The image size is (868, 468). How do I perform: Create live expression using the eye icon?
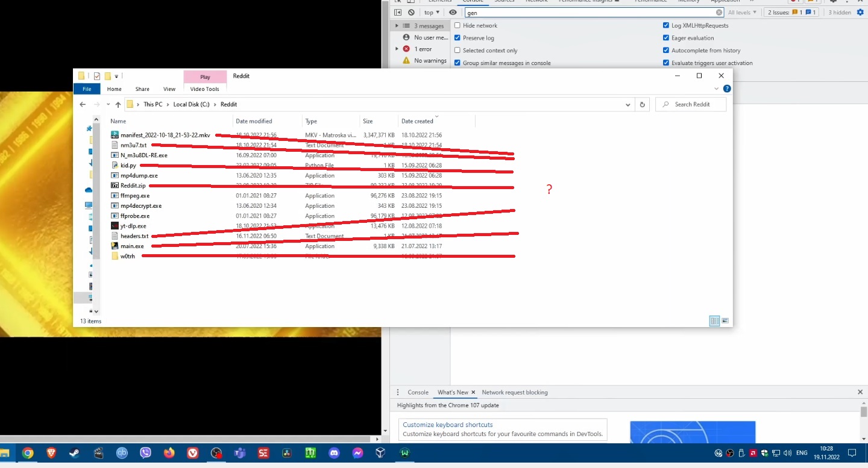tap(453, 12)
